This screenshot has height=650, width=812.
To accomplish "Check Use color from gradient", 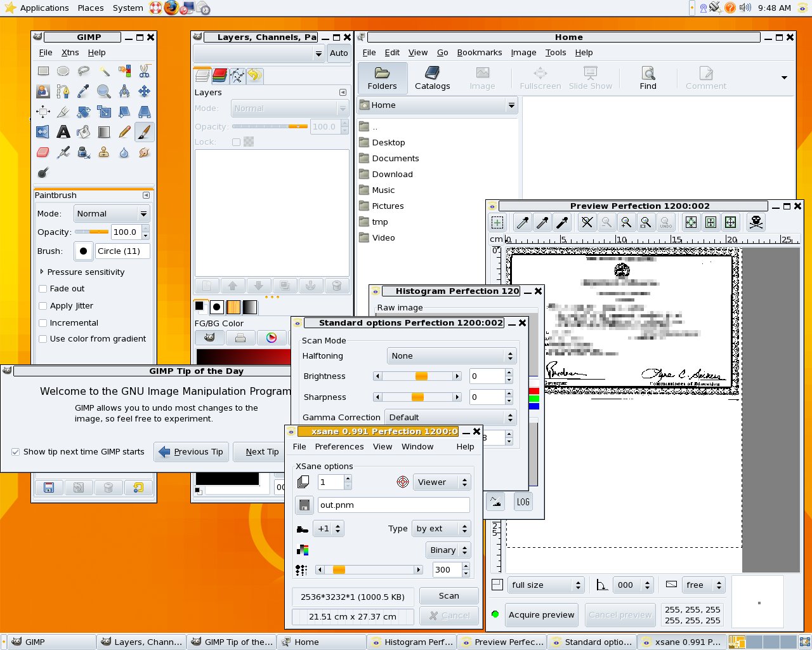I will 43,339.
